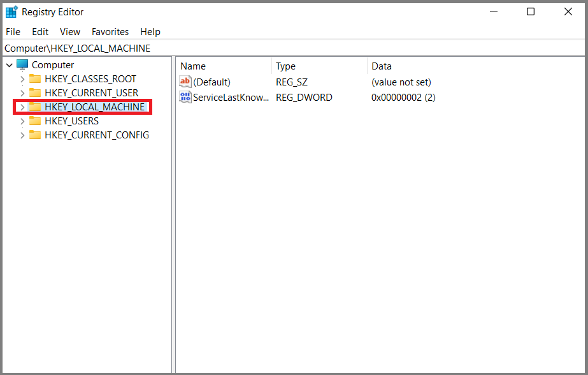The image size is (588, 375).
Task: Sort values by the Name column header
Action: pyautogui.click(x=224, y=66)
